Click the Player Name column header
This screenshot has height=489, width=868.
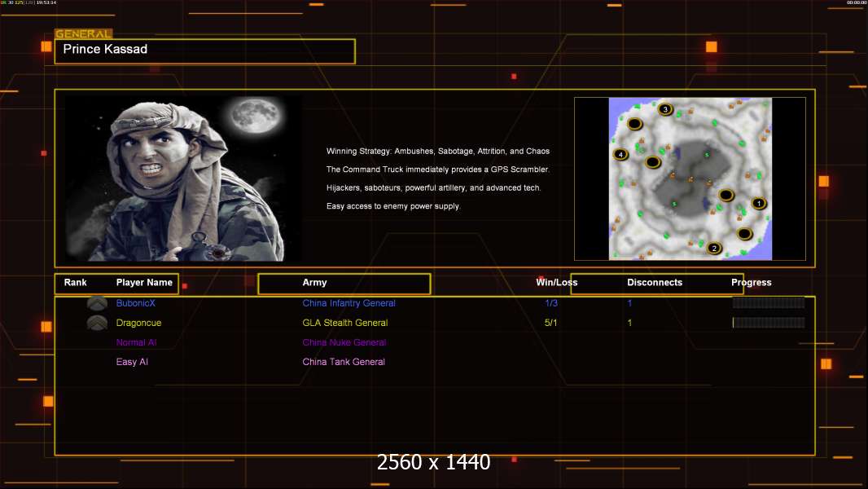pos(144,283)
